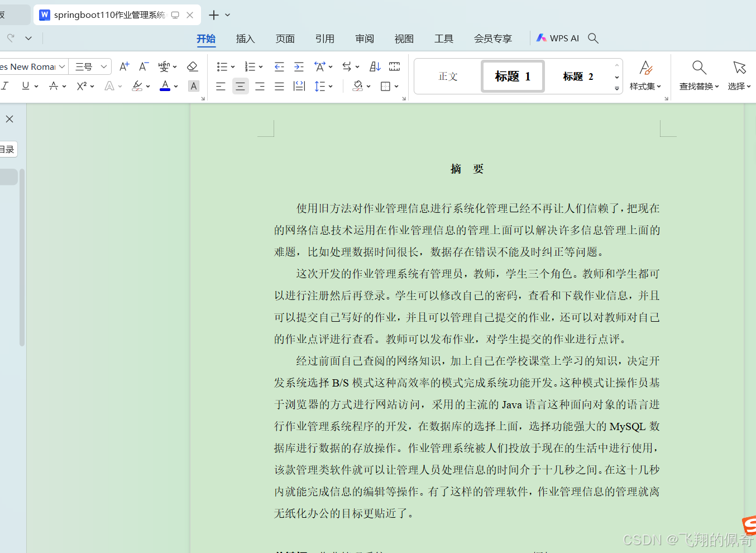Expand font color dropdown arrow
The height and width of the screenshot is (553, 756).
176,86
